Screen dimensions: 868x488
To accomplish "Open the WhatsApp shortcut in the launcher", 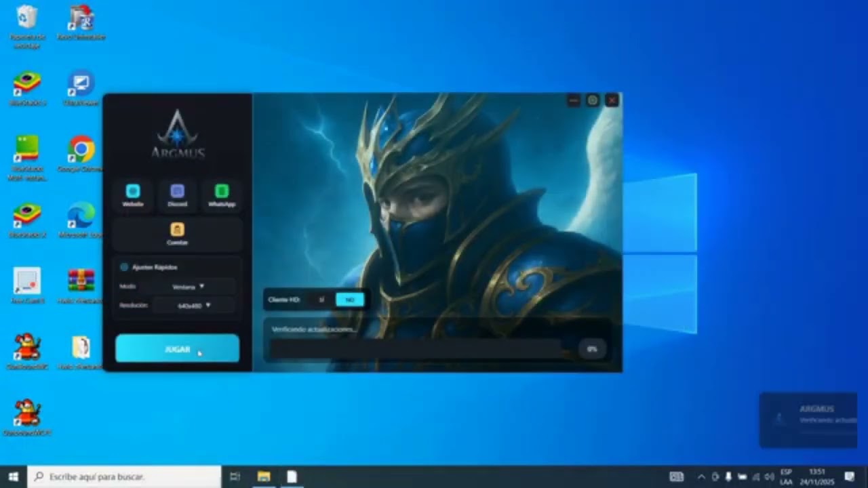I will point(221,195).
